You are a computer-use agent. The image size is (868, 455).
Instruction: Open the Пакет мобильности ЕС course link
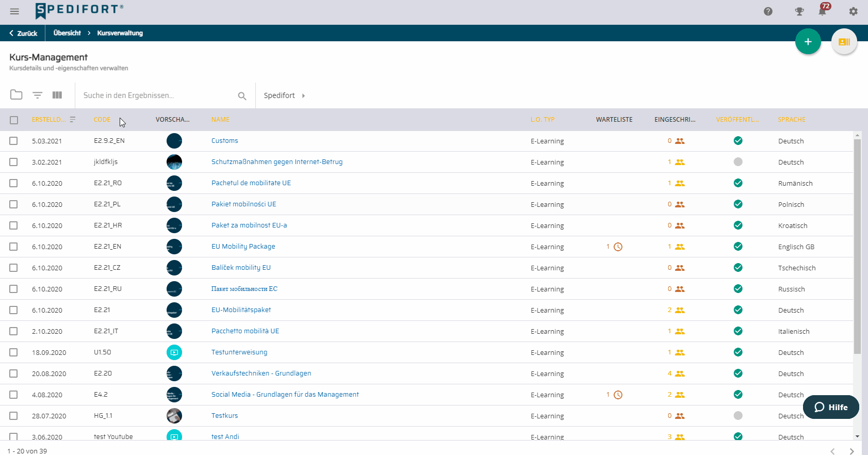pos(244,289)
